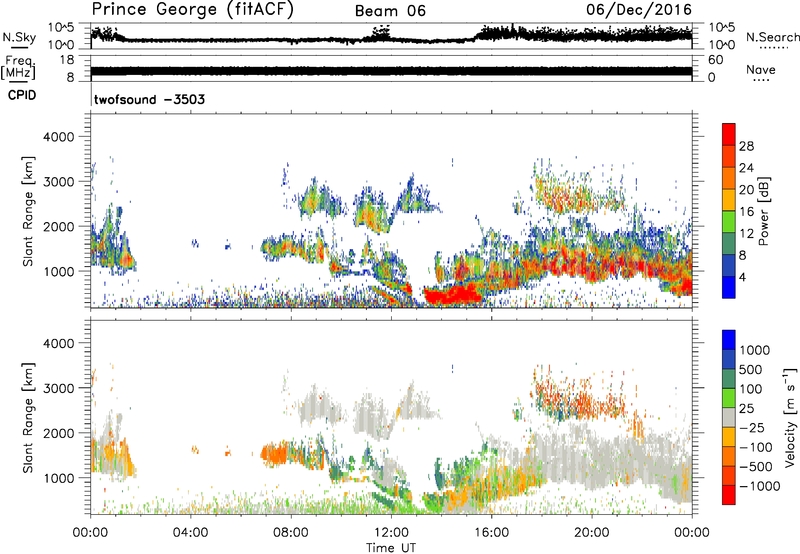Image resolution: width=800 pixels, height=554 pixels.
Task: Click the '4000' tick of the power panel
Action: pyautogui.click(x=58, y=137)
